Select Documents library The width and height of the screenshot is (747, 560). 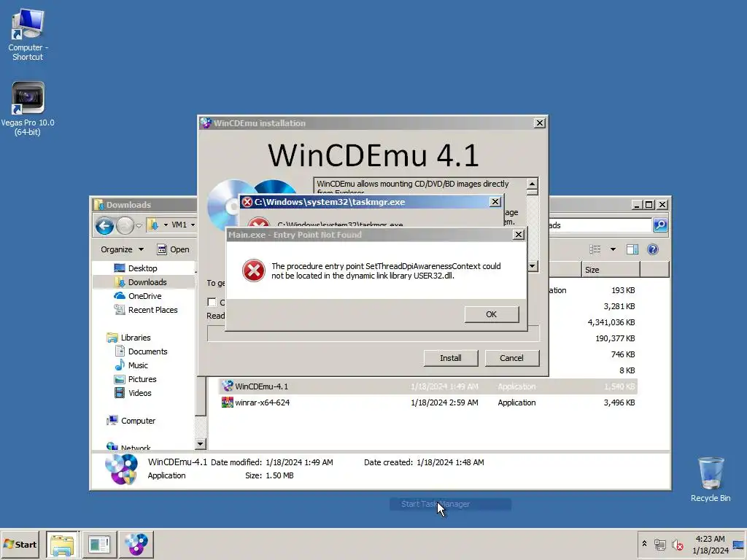coord(147,351)
